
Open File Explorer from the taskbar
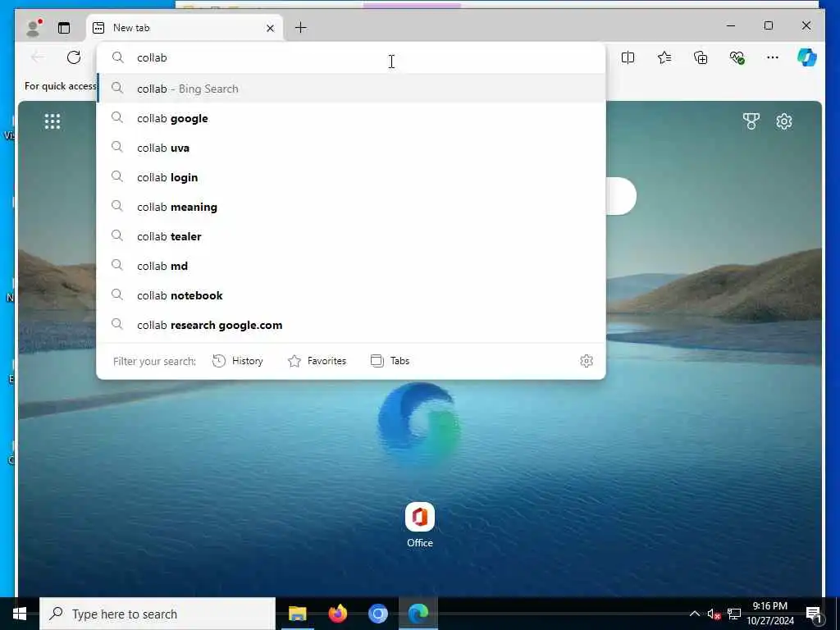click(297, 614)
